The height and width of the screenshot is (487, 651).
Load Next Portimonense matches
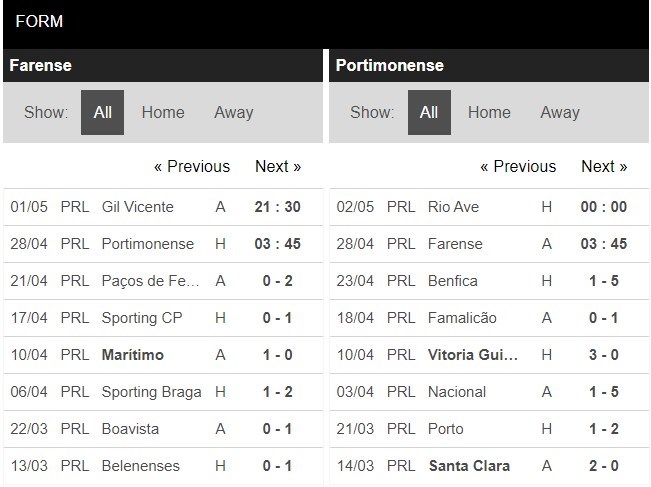point(604,166)
